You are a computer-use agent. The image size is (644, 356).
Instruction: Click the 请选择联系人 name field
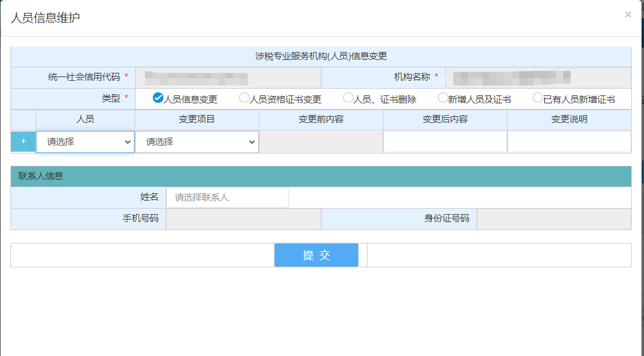227,198
